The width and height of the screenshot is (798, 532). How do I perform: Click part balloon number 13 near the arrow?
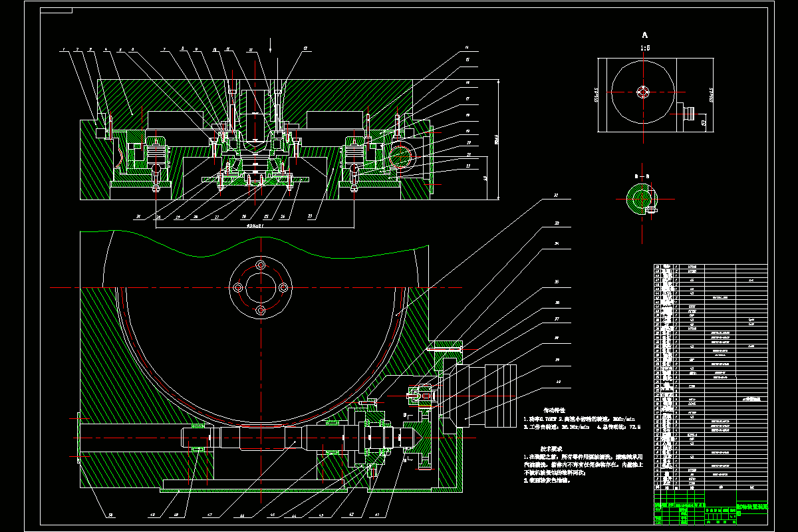pos(305,49)
